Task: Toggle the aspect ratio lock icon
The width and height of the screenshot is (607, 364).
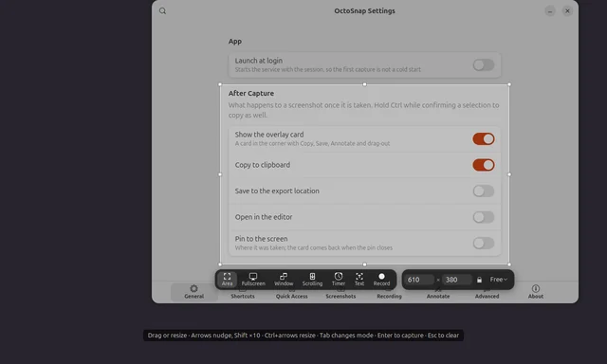Action: click(x=479, y=280)
